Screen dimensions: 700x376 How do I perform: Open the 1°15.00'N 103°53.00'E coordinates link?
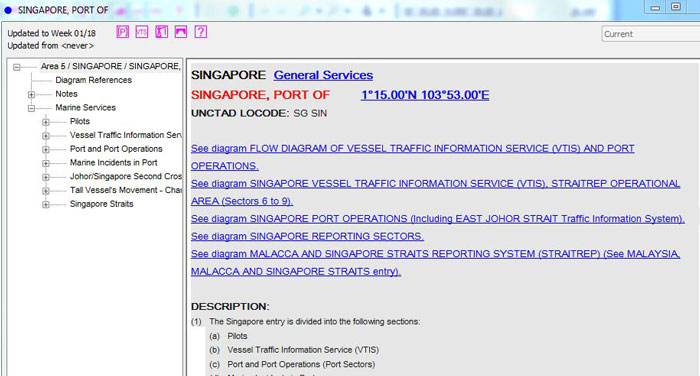click(x=425, y=95)
